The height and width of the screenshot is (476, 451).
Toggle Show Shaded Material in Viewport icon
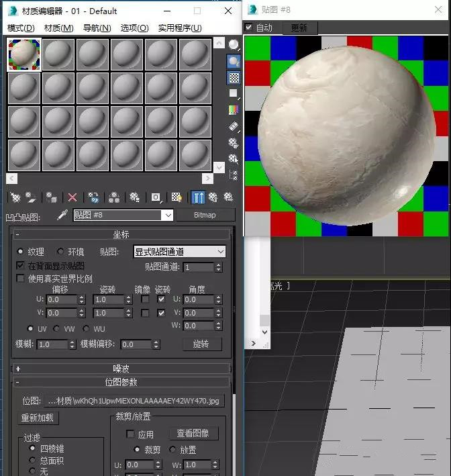[177, 197]
